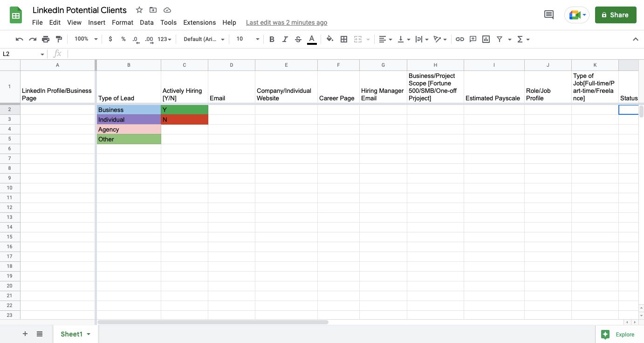Toggle strikethrough formatting
Image resolution: width=644 pixels, height=343 pixels.
(298, 39)
